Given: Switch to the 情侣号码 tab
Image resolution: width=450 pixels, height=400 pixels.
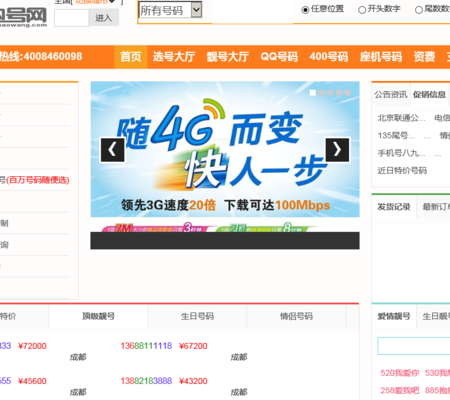Looking at the screenshot, I should pyautogui.click(x=296, y=316).
